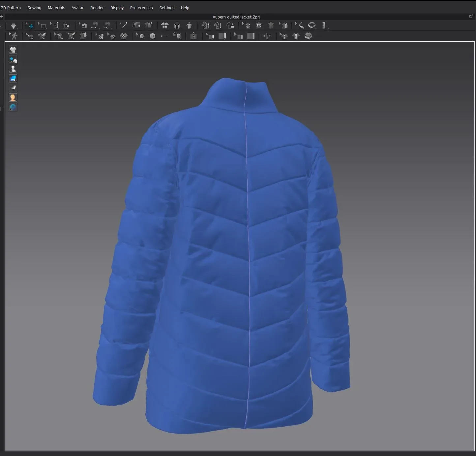Select the Edit Measure curved tape tool
Screen dimensions: 476x456
300,25
